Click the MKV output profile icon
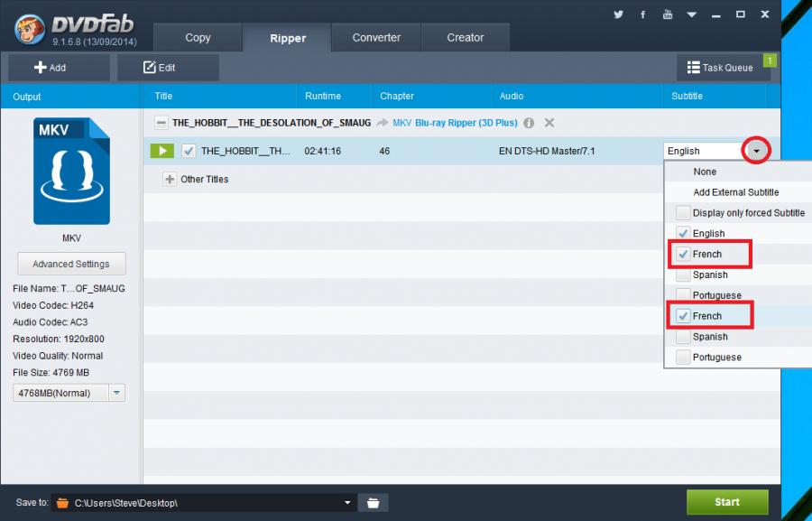This screenshot has width=812, height=521. click(71, 172)
